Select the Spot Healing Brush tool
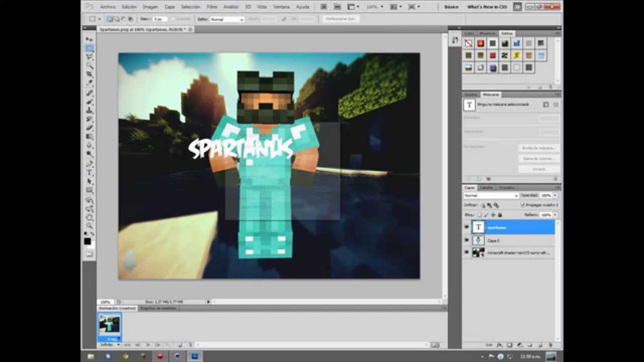The image size is (644, 362). pyautogui.click(x=90, y=93)
